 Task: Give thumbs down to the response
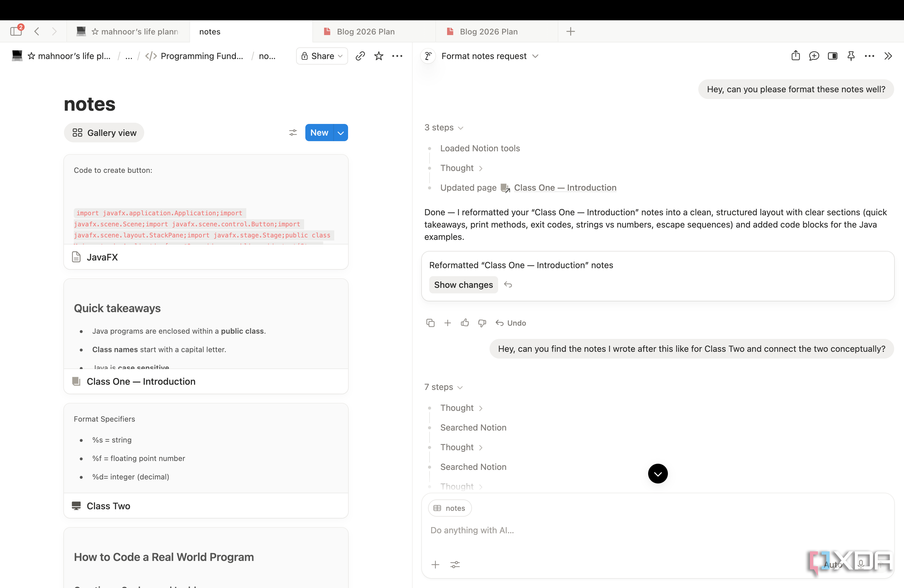(x=482, y=323)
